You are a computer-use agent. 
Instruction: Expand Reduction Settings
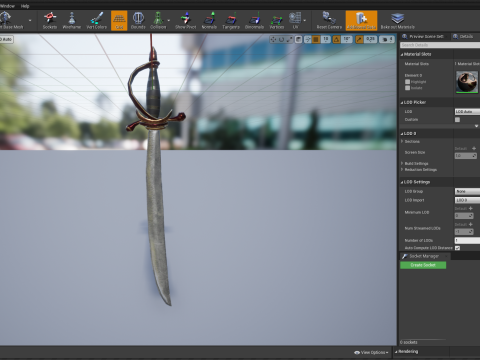[x=402, y=170]
